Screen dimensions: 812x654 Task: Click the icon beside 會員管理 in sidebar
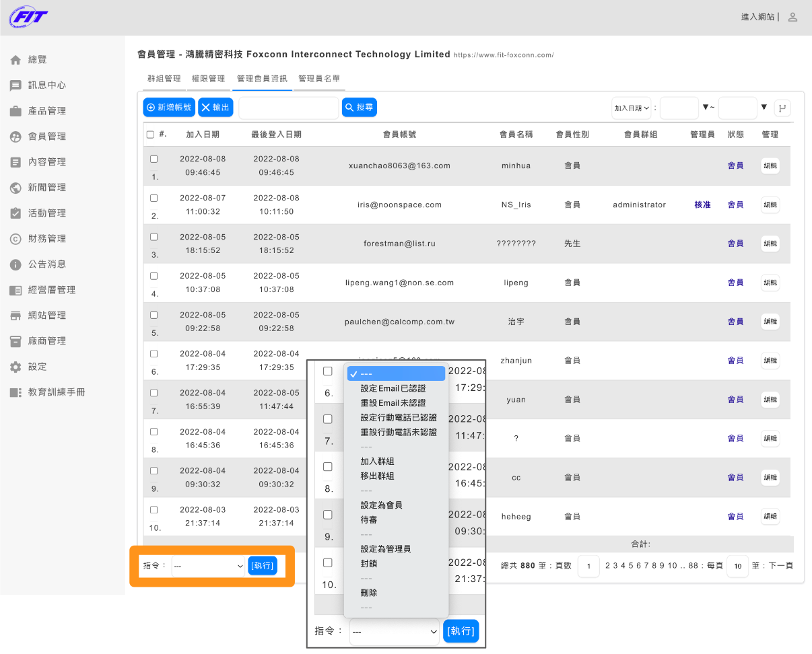15,137
